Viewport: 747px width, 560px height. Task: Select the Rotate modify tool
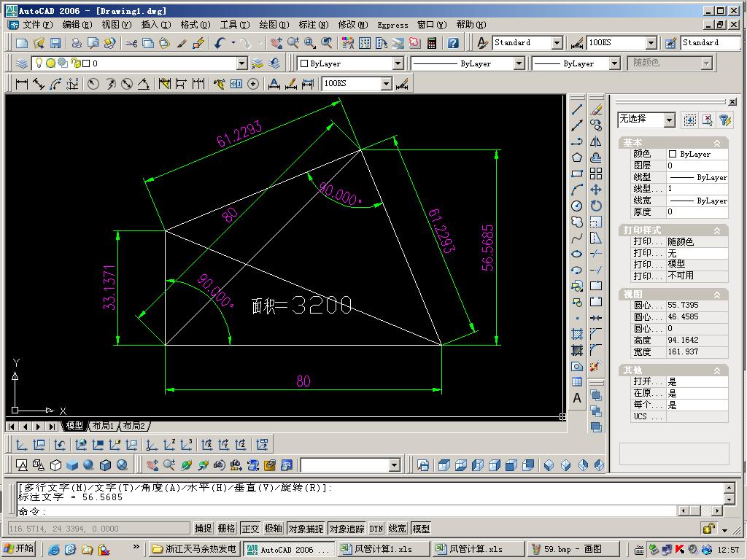pos(596,206)
